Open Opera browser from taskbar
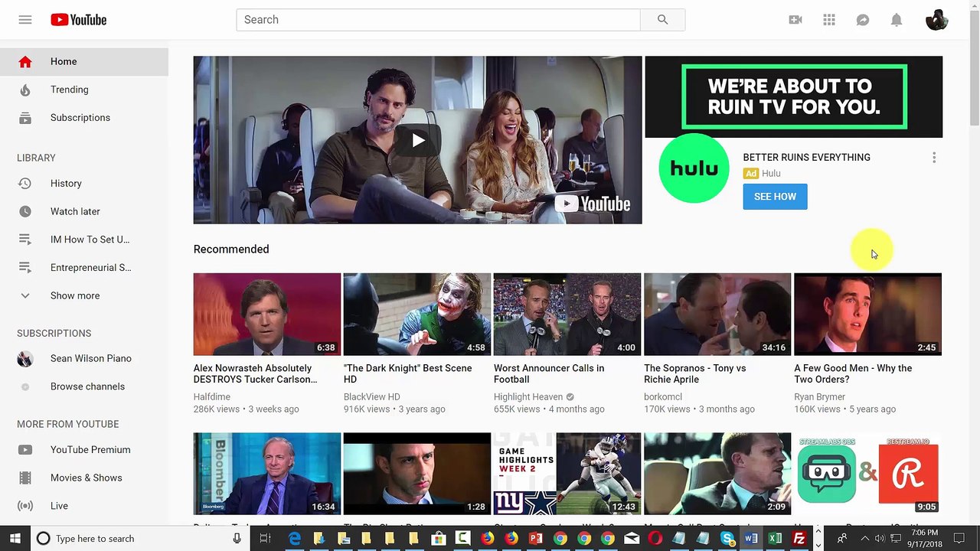 (655, 539)
